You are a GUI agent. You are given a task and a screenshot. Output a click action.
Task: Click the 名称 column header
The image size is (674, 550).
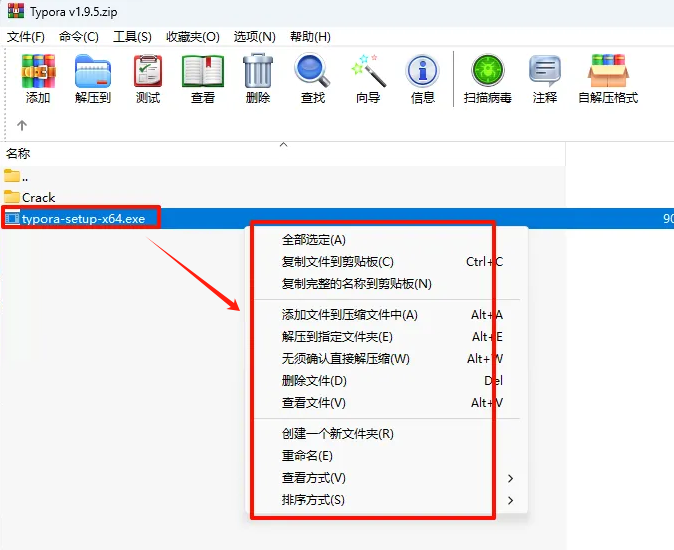click(x=18, y=153)
